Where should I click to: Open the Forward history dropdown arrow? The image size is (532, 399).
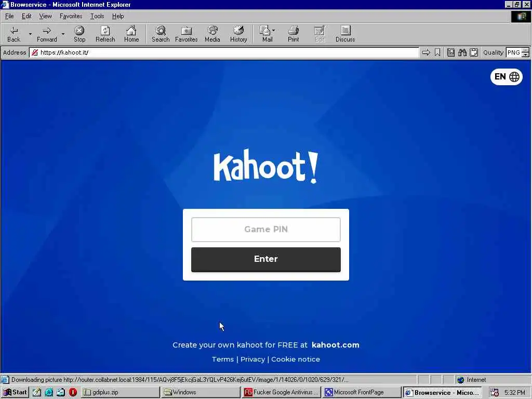[63, 34]
